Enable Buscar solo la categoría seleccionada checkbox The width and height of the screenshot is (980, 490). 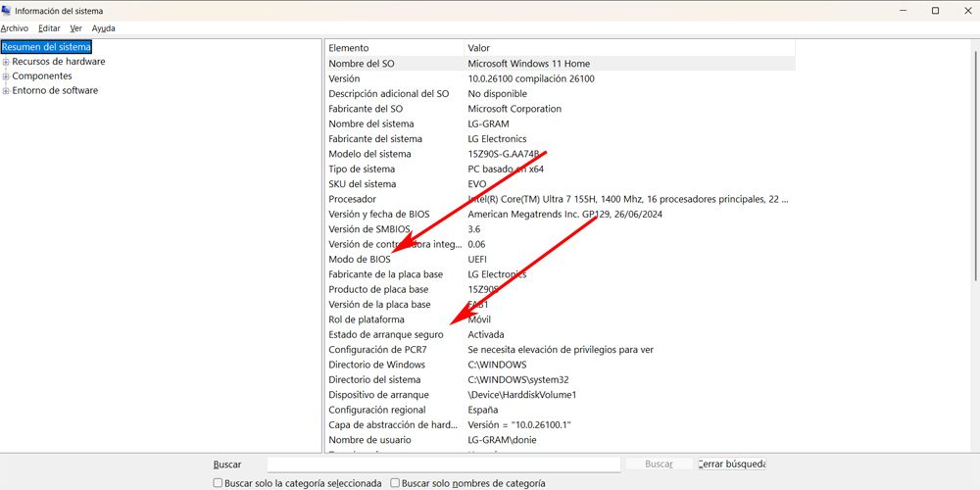coord(219,483)
